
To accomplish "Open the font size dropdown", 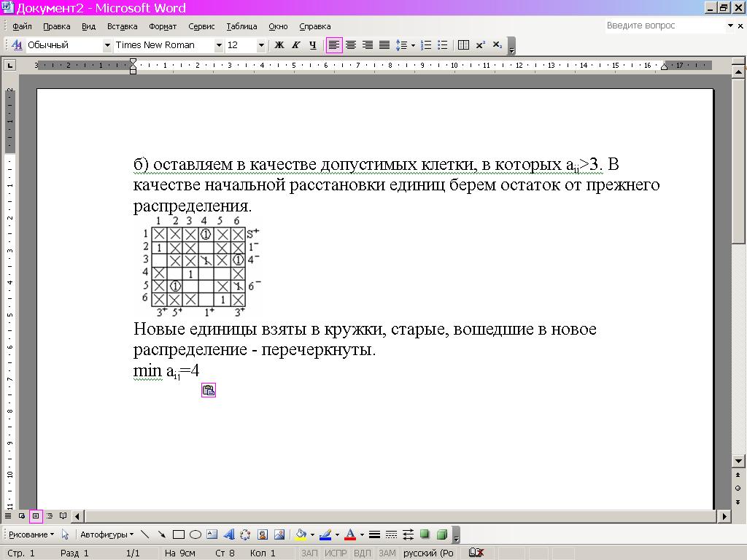I will (x=261, y=45).
